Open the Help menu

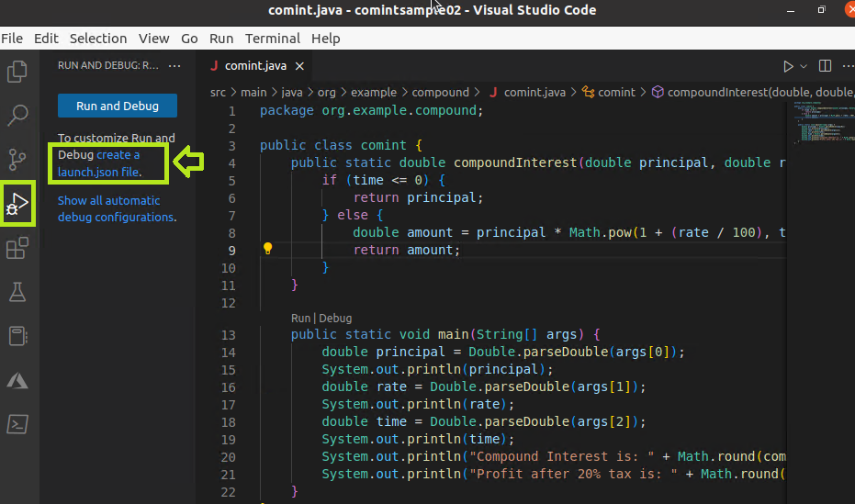pyautogui.click(x=325, y=39)
